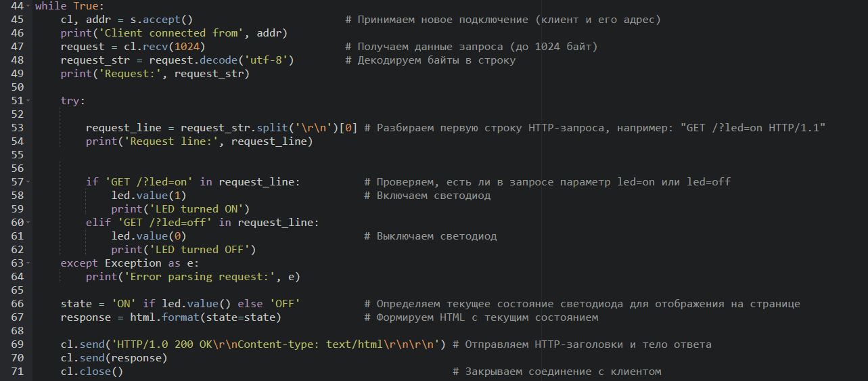Collapse the while True block fold arrow

(x=28, y=6)
